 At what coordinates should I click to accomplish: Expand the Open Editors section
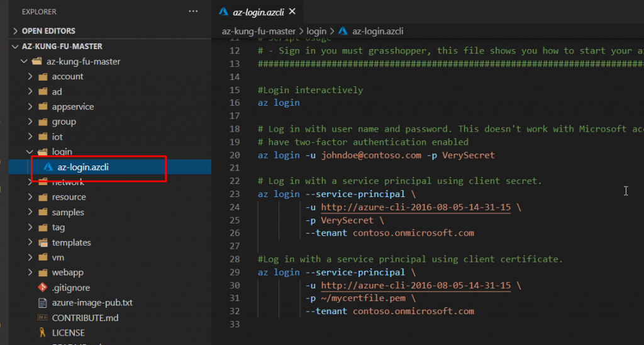coord(15,31)
